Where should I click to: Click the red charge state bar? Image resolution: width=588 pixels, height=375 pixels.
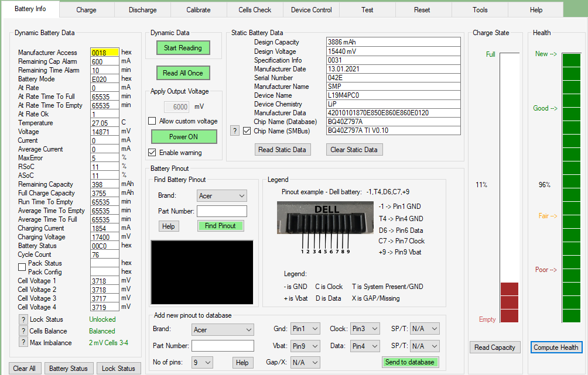[509, 302]
